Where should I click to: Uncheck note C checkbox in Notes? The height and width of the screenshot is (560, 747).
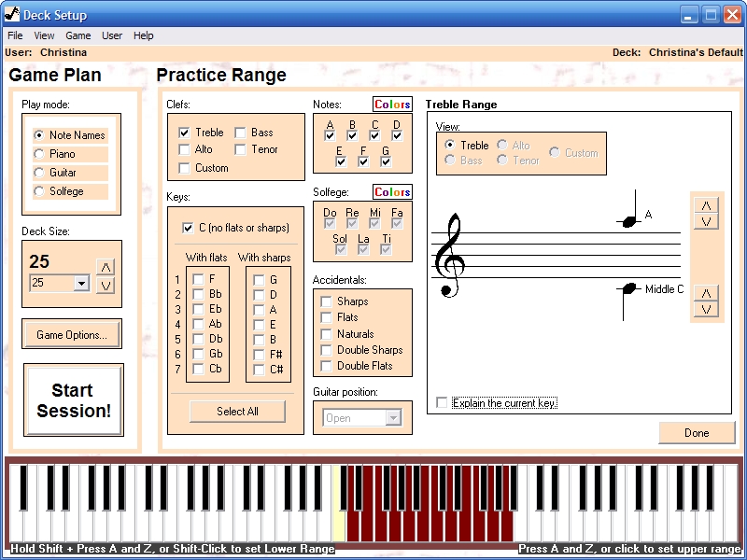point(374,135)
